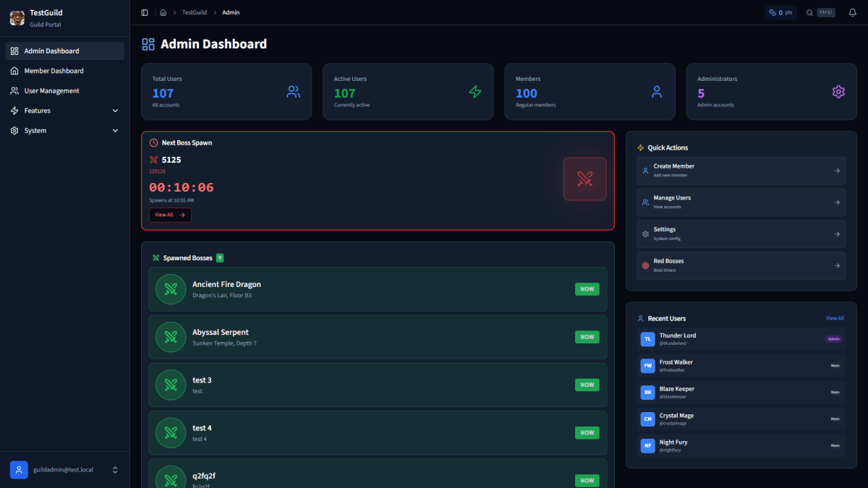
Task: Click the Red Bosses icon in Quick Actions
Action: 646,265
